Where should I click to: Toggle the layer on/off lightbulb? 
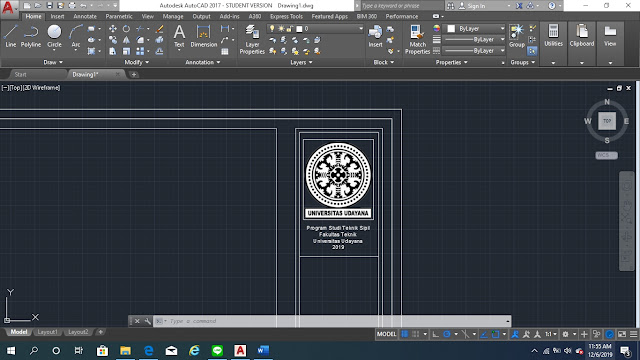click(x=272, y=29)
